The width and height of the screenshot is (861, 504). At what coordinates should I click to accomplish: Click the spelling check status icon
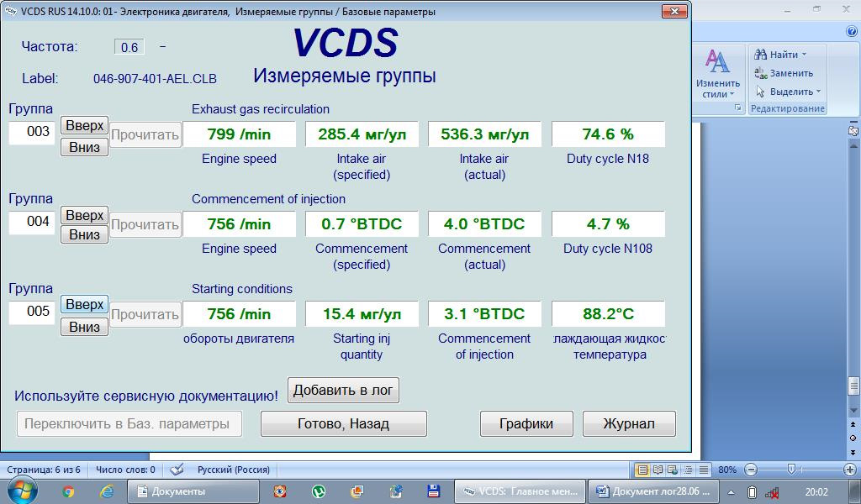tap(177, 470)
